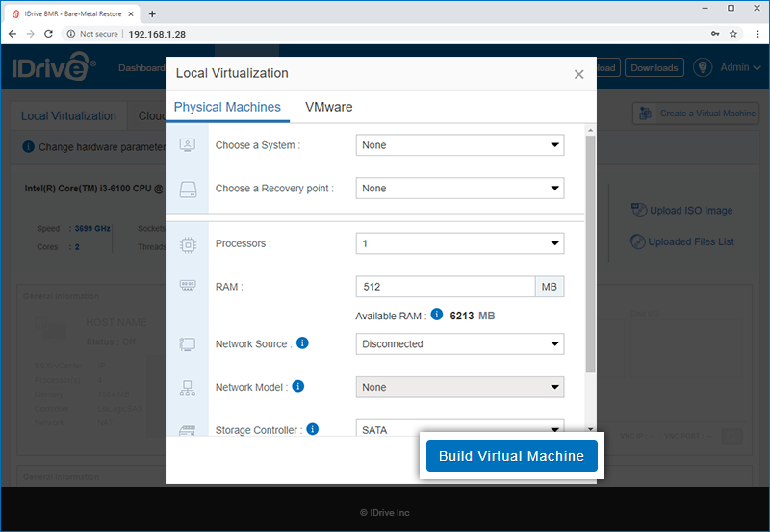Open the Network Model dropdown
The width and height of the screenshot is (770, 532).
click(460, 388)
